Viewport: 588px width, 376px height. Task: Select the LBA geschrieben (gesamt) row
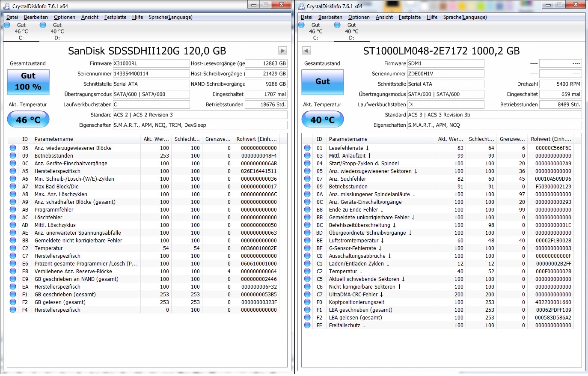point(438,310)
